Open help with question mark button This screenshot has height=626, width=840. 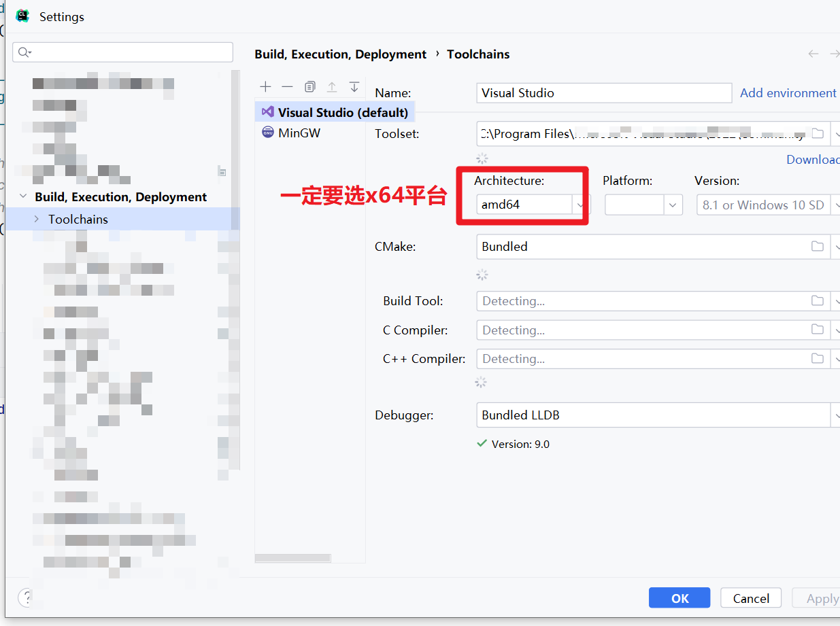[x=25, y=598]
